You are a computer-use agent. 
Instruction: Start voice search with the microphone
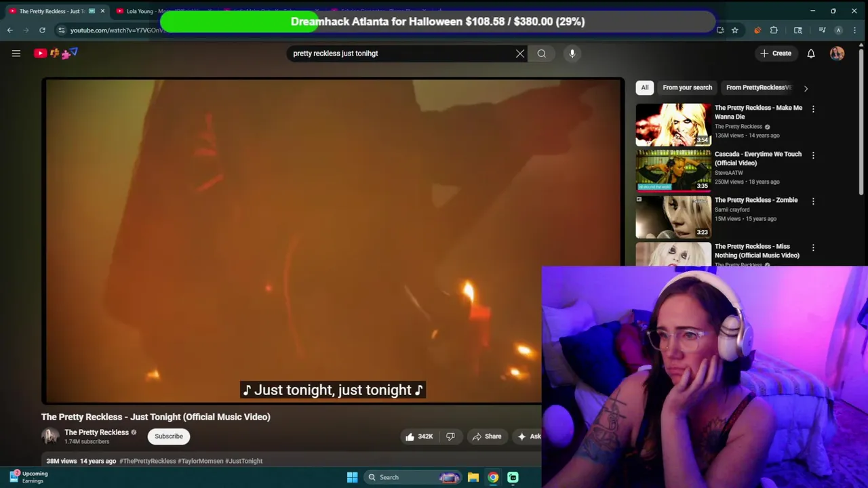click(x=572, y=54)
